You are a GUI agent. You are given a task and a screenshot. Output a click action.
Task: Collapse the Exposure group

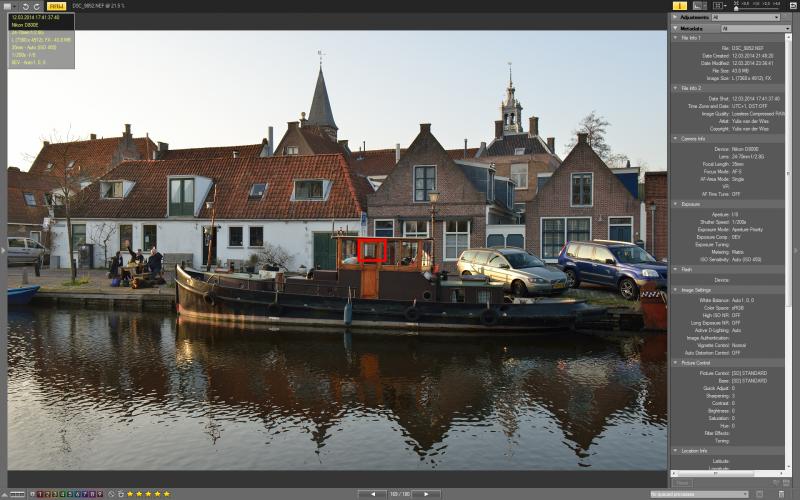(x=676, y=204)
